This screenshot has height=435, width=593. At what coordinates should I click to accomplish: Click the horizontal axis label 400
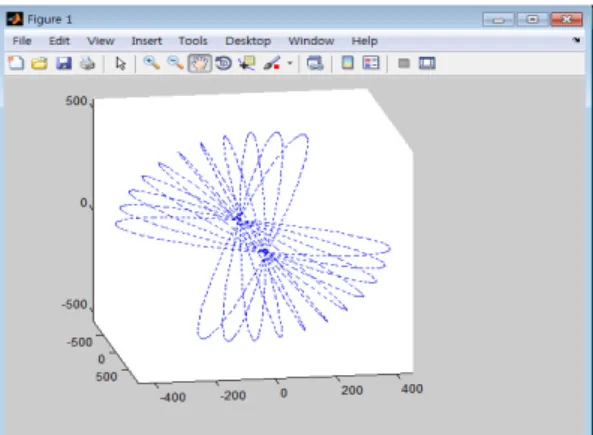pyautogui.click(x=412, y=388)
